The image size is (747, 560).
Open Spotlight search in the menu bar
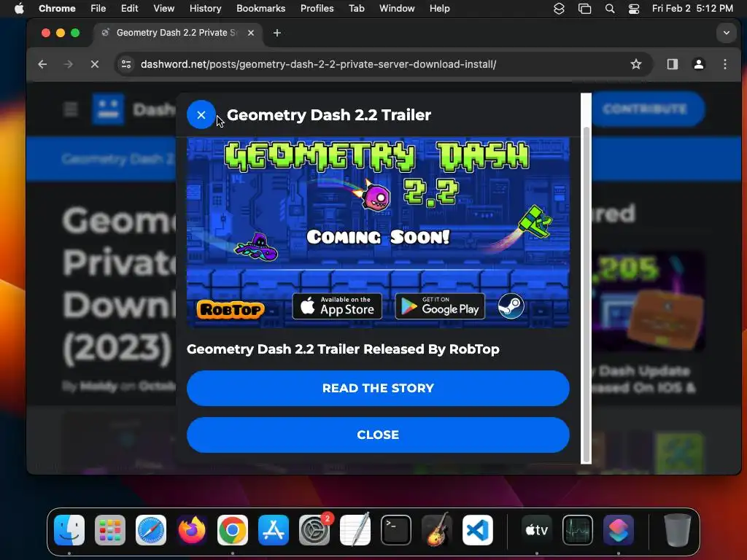pos(609,9)
